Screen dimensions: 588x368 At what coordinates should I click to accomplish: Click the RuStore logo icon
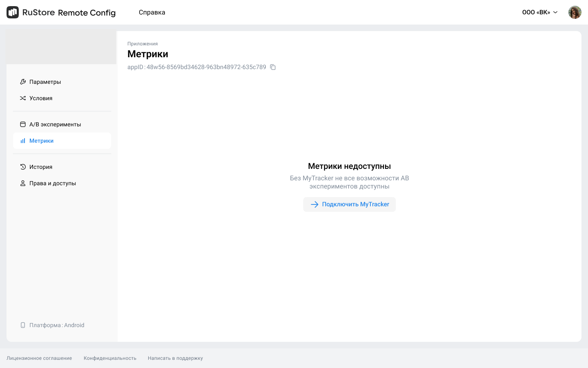pyautogui.click(x=13, y=12)
